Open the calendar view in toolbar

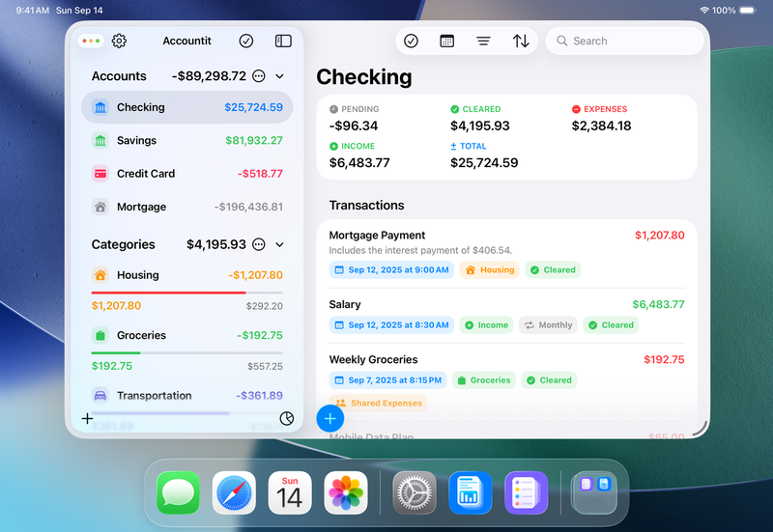pos(446,41)
